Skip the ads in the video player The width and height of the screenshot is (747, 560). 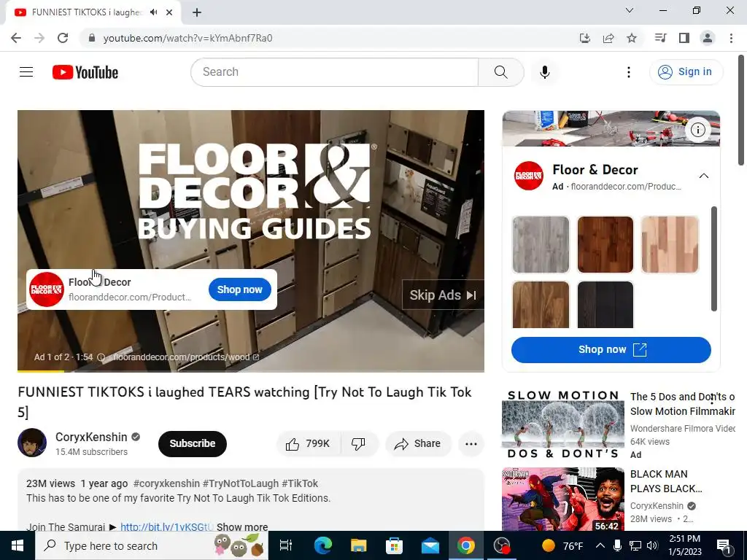point(443,295)
